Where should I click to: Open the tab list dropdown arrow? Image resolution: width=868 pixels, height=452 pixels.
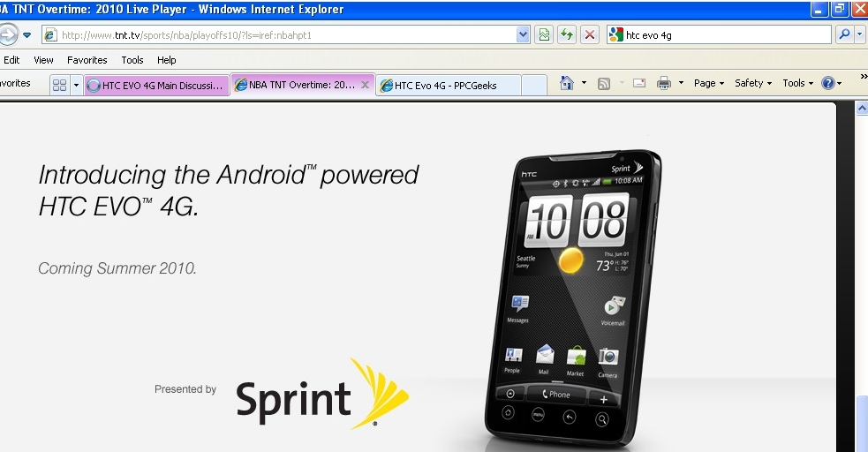(x=76, y=85)
